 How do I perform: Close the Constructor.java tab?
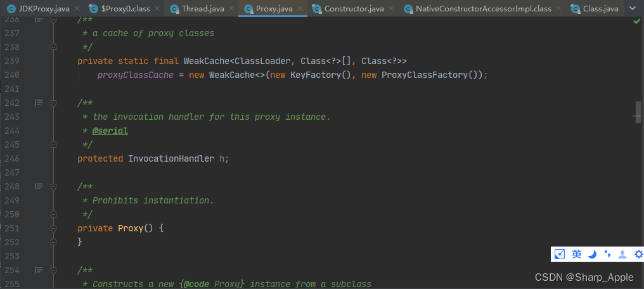point(390,8)
